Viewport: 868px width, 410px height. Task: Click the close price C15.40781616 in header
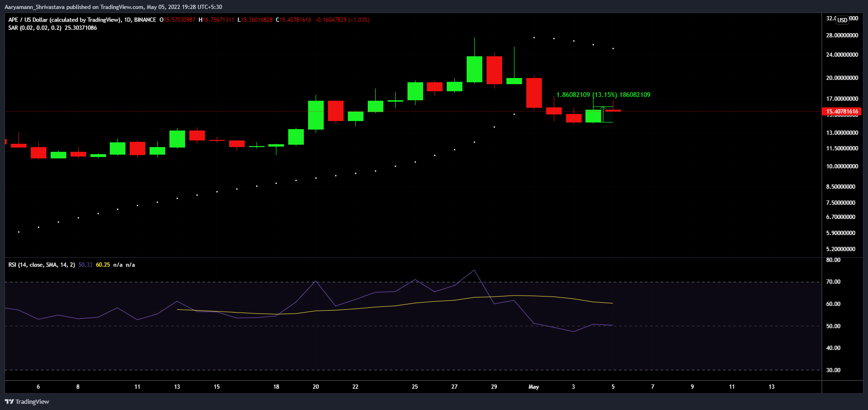(293, 20)
